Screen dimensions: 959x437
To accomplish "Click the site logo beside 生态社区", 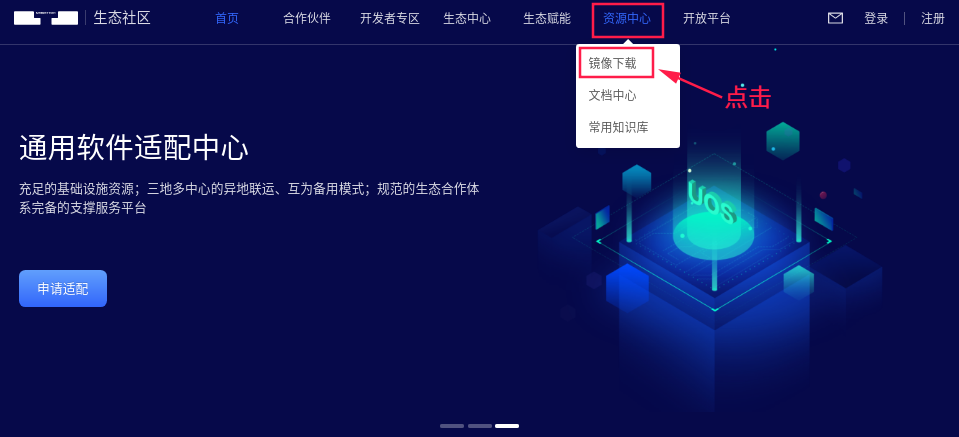I will [46, 18].
